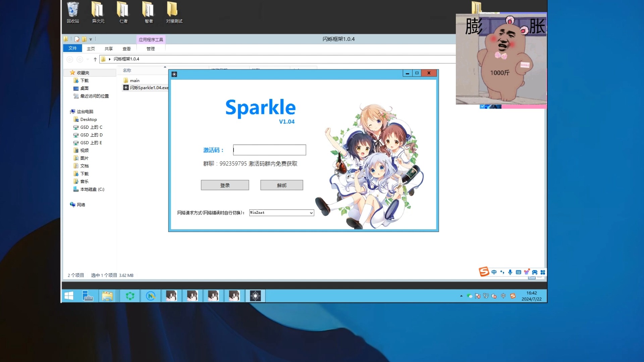Screen dimensions: 644x362
Task: Click the Forward arrow in Explorer navigation
Action: click(x=80, y=59)
